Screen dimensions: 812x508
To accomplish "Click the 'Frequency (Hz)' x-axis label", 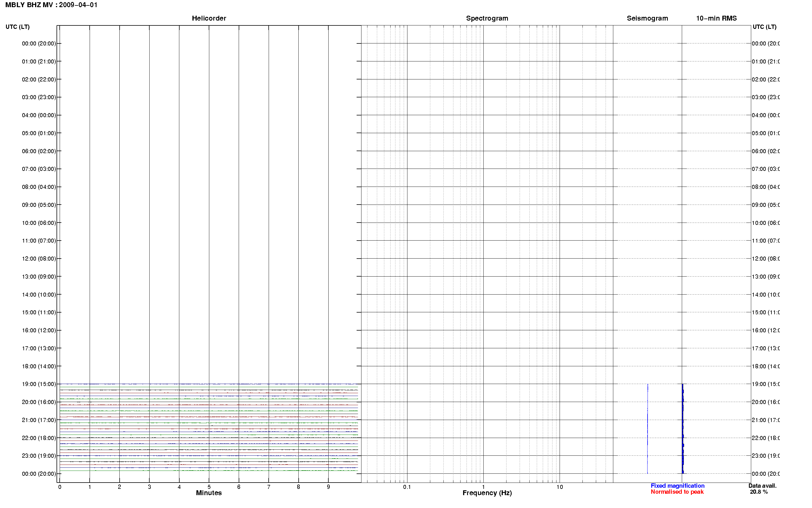I will pos(487,493).
